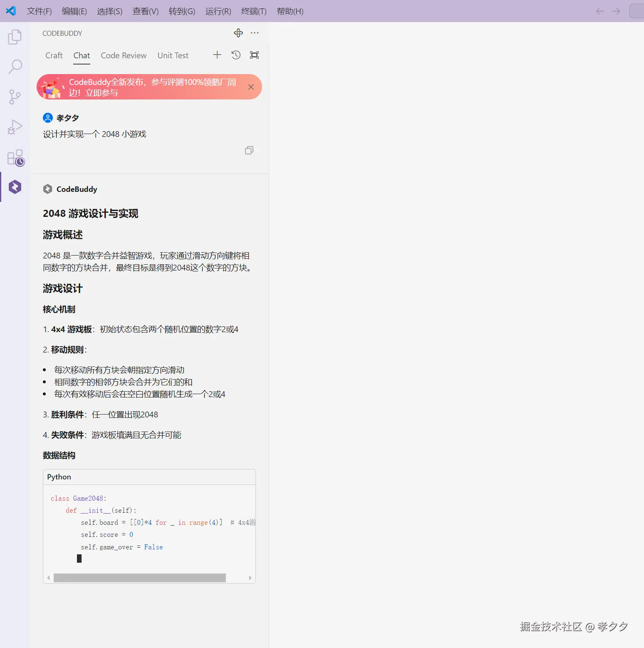Open the 帮助(H) menu

(x=290, y=11)
